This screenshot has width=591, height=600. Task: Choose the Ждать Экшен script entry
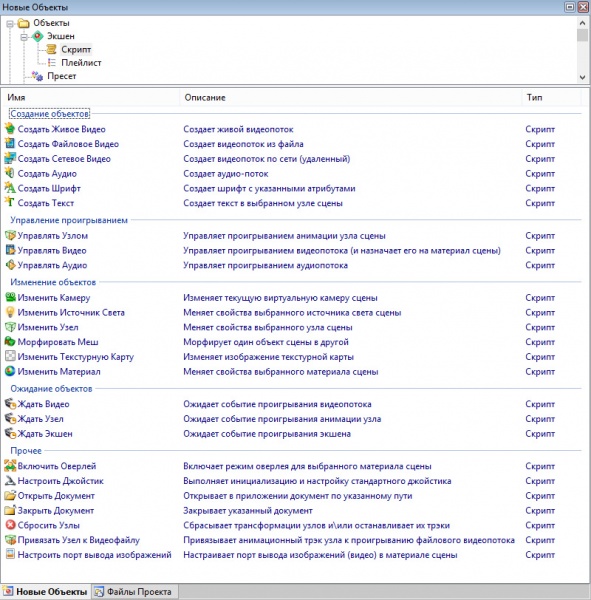point(45,434)
